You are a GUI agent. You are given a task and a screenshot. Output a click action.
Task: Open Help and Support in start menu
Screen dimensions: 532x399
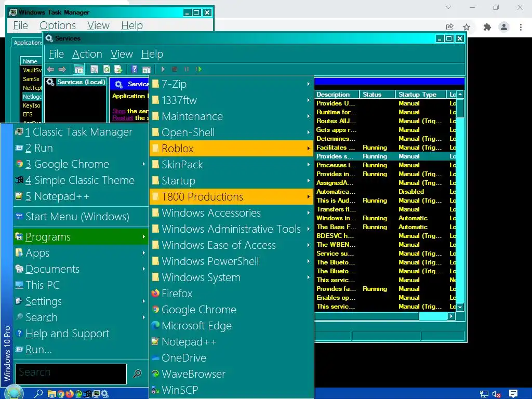point(81,333)
